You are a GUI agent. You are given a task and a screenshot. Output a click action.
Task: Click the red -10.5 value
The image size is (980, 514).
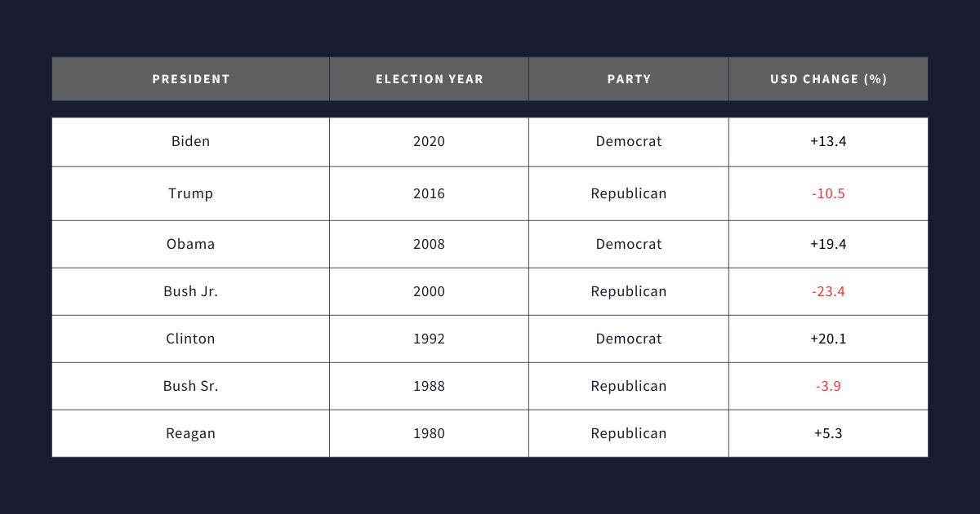click(828, 193)
